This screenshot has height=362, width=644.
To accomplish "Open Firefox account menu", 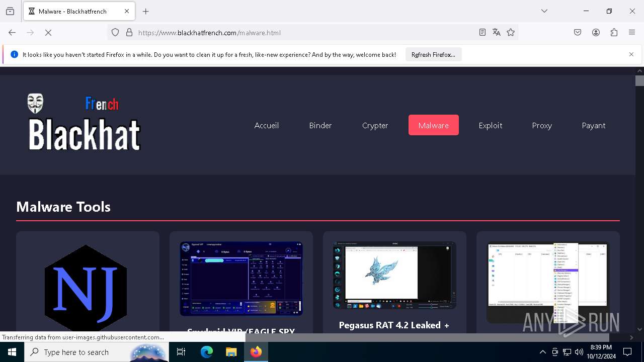I will tap(596, 33).
